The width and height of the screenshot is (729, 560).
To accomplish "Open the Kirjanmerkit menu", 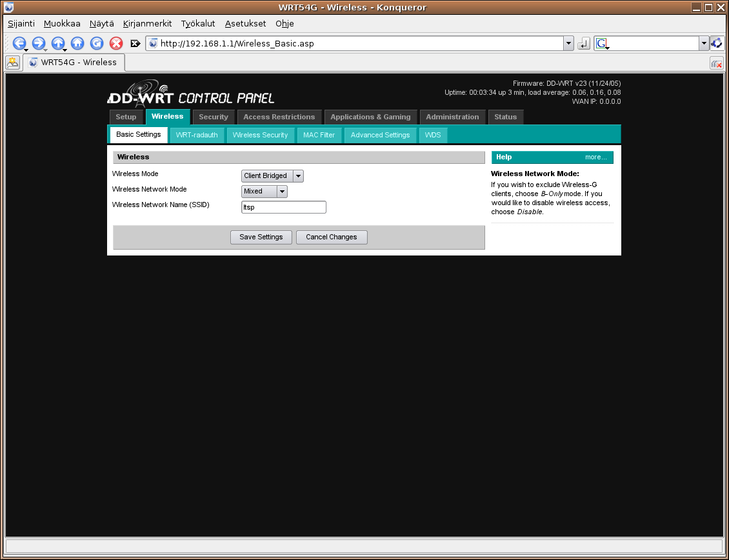I will (x=147, y=23).
